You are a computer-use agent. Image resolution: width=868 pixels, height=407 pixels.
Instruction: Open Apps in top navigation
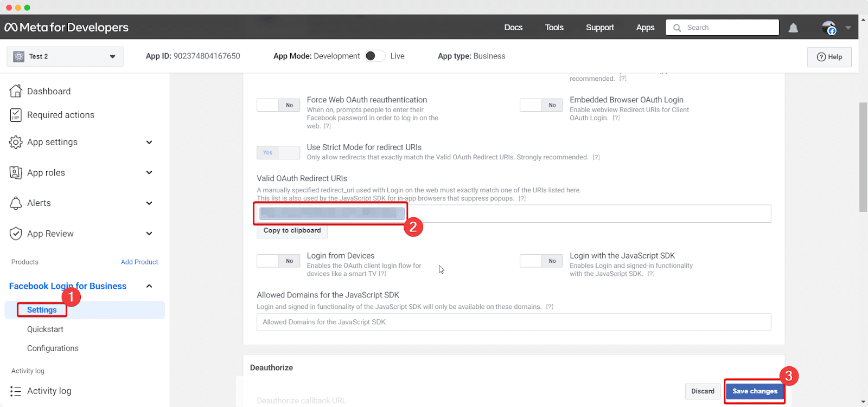(645, 28)
